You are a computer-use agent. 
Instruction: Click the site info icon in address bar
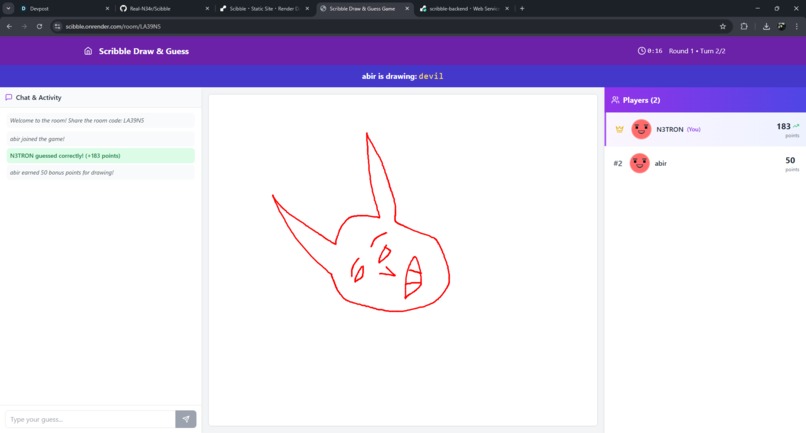(x=58, y=26)
